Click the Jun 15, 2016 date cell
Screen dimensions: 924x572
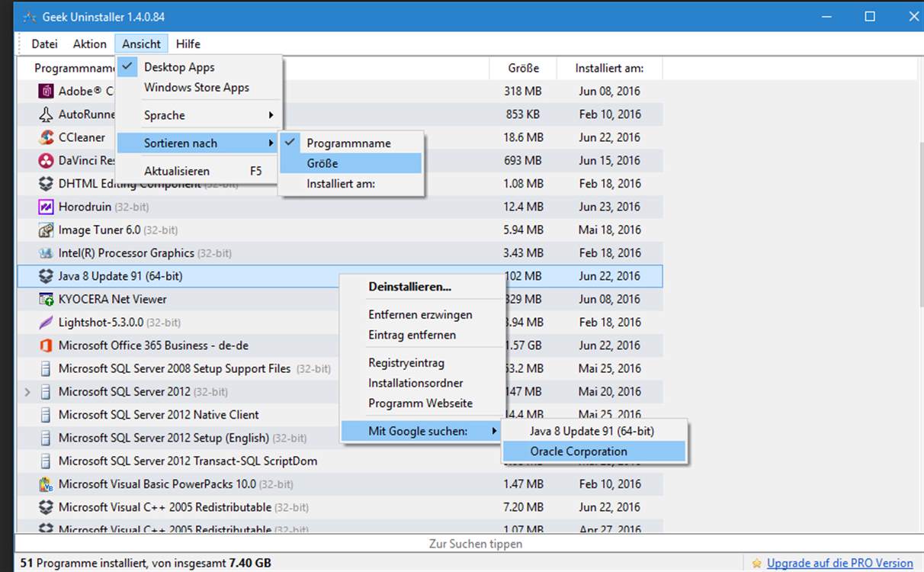click(x=609, y=161)
